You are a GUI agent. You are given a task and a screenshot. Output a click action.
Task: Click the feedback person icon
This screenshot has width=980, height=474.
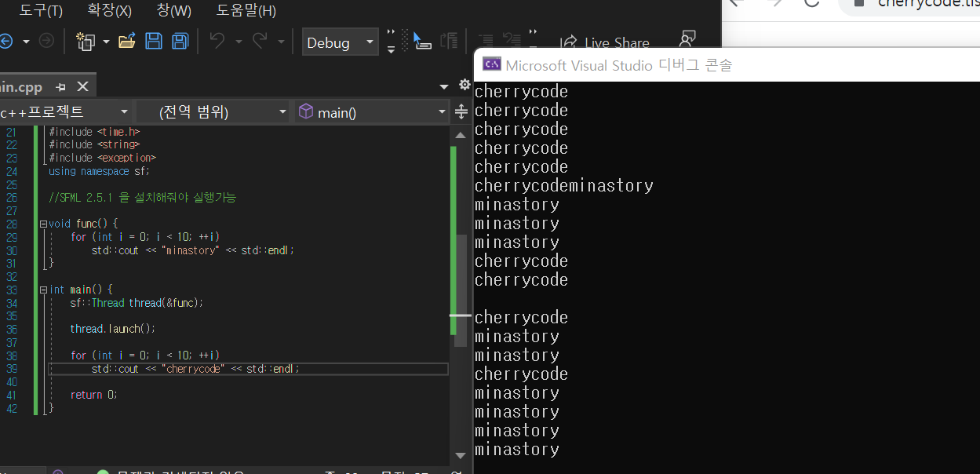688,40
